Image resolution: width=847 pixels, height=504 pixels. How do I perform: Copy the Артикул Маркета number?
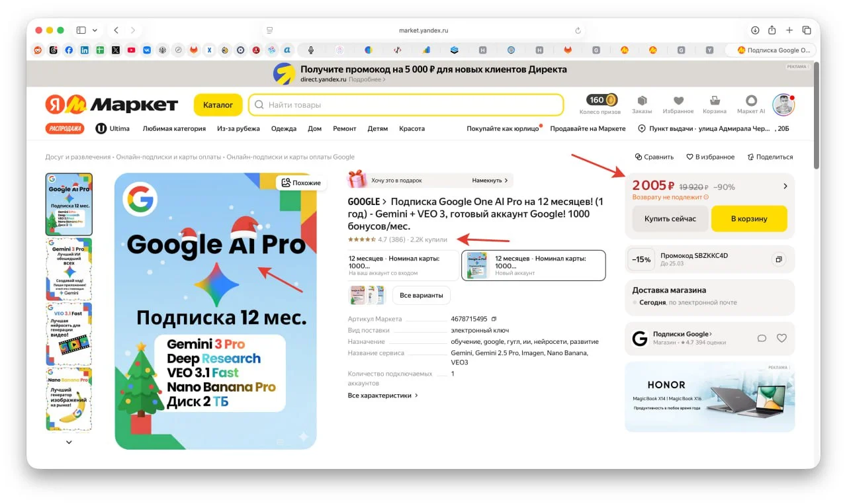494,319
